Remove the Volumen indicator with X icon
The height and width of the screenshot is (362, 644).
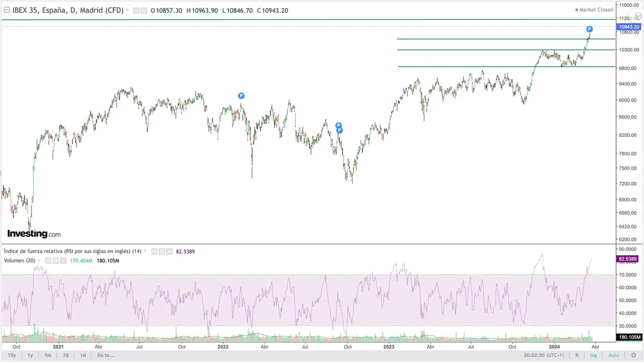[x=63, y=261]
